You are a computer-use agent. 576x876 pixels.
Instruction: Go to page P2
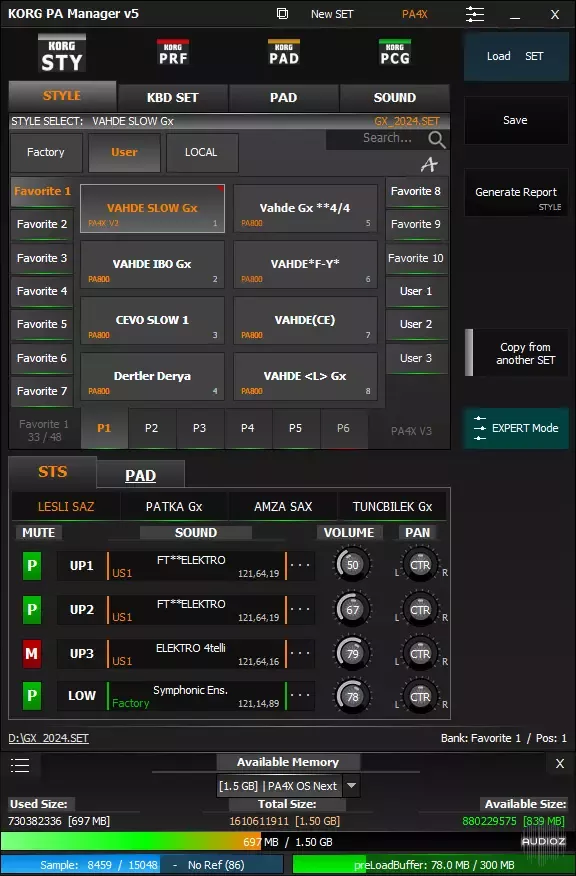151,429
